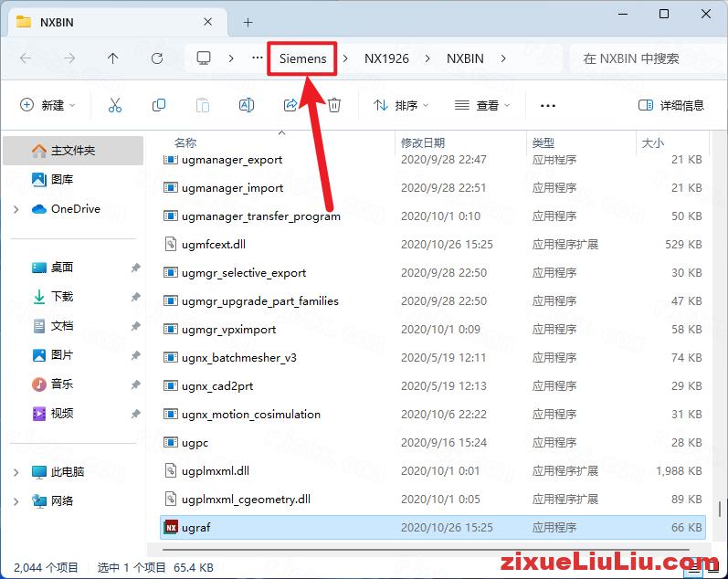This screenshot has height=579, width=728.
Task: Navigate up one folder level
Action: pyautogui.click(x=113, y=58)
